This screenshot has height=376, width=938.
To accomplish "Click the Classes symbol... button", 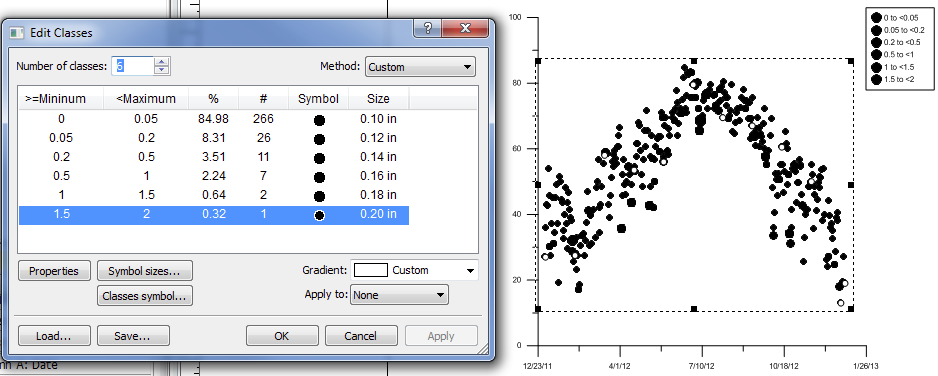I will pyautogui.click(x=144, y=295).
